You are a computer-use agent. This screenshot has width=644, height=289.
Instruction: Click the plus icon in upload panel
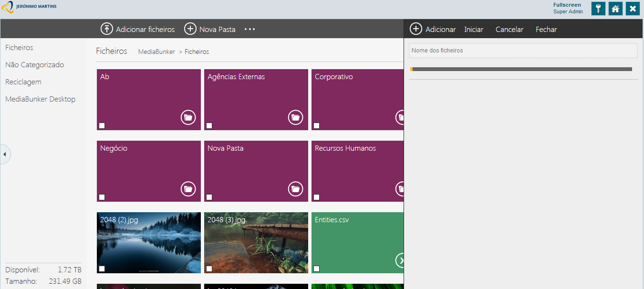(416, 29)
